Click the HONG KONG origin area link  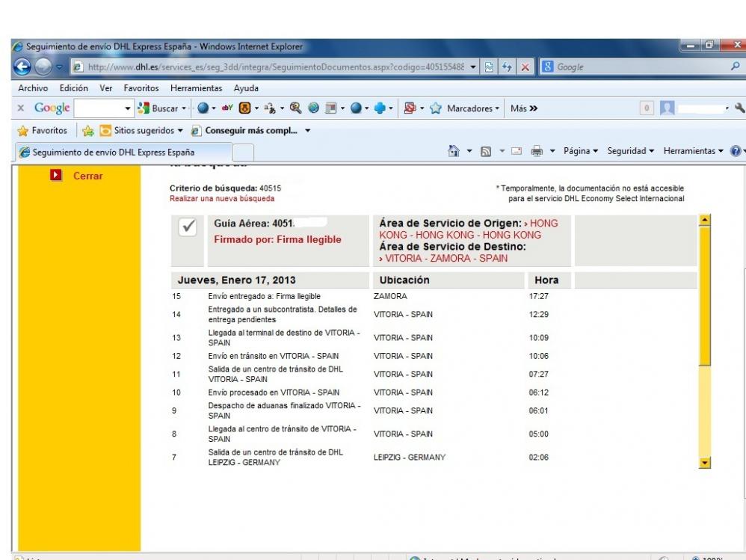click(x=469, y=229)
